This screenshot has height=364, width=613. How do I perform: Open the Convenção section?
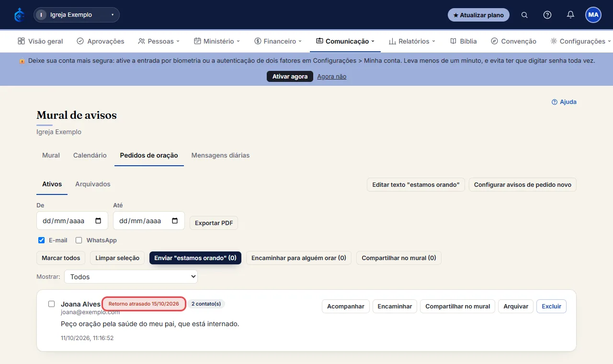coord(513,41)
